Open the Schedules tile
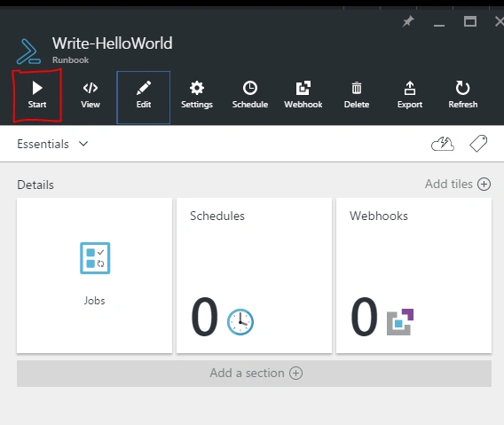 point(254,276)
